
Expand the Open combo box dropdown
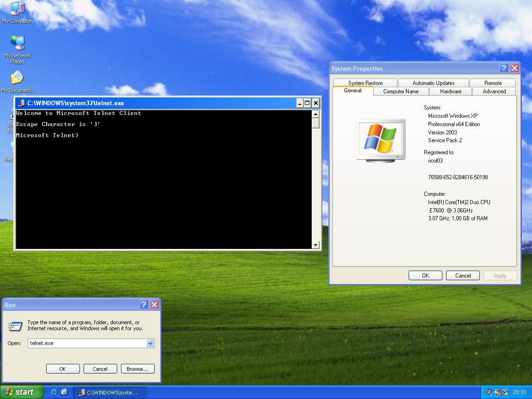150,344
